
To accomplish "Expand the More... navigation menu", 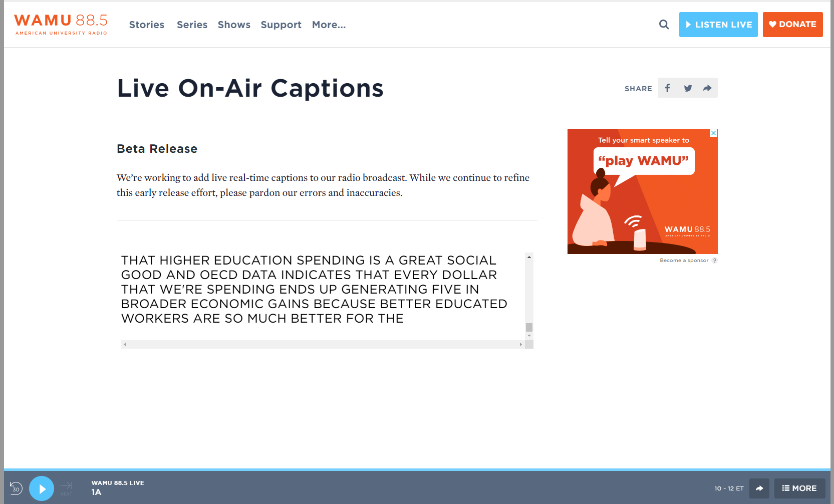I will 329,25.
